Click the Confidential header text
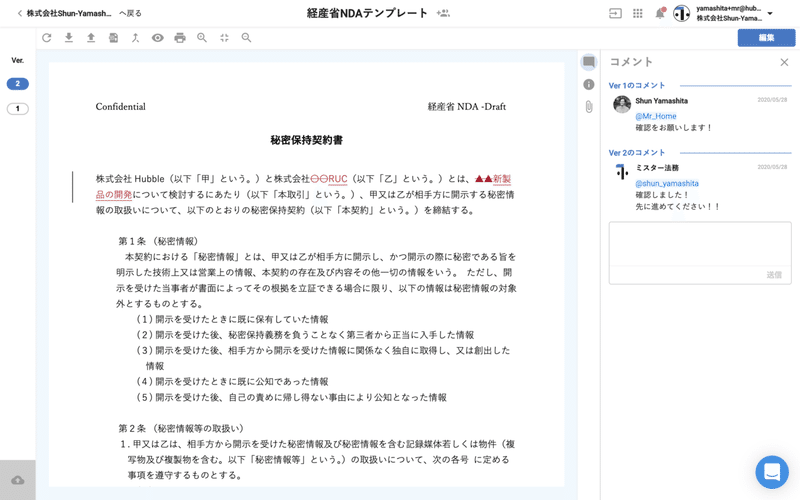 (x=120, y=107)
